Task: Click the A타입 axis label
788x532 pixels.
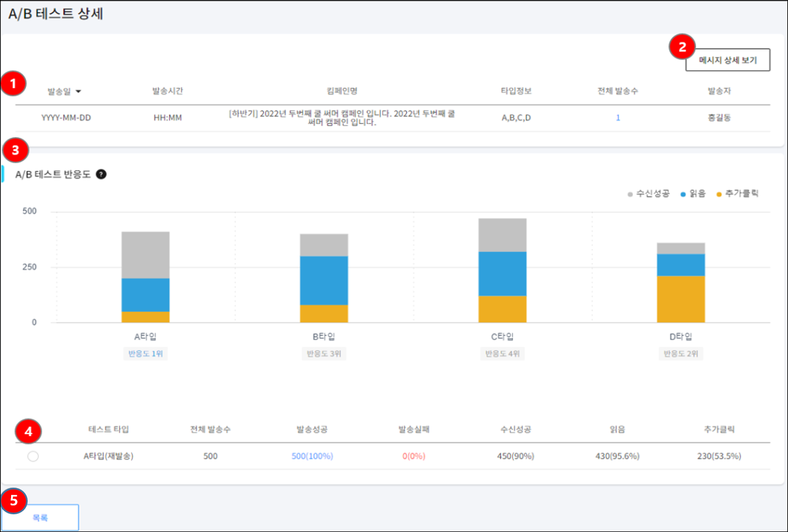Action: [146, 337]
